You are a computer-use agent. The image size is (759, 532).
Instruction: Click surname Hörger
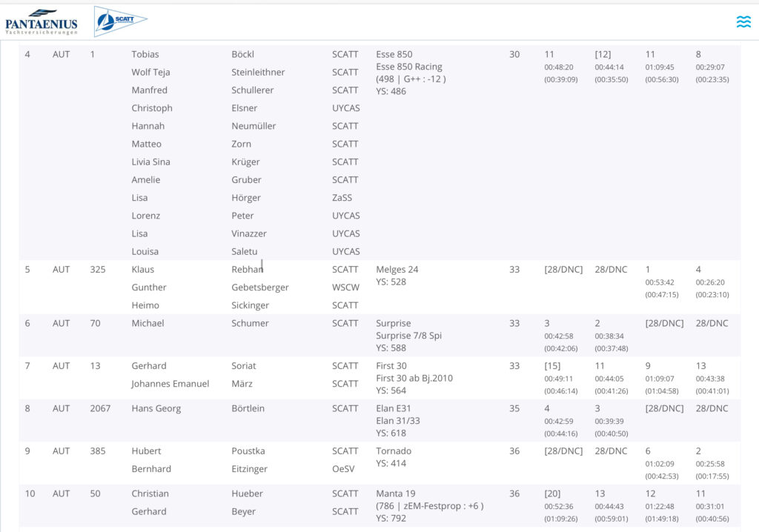point(246,198)
